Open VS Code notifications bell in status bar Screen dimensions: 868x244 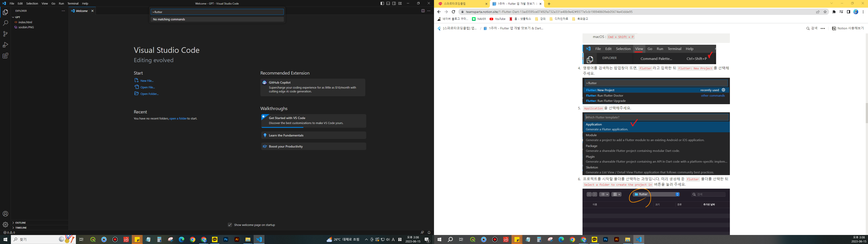point(429,232)
